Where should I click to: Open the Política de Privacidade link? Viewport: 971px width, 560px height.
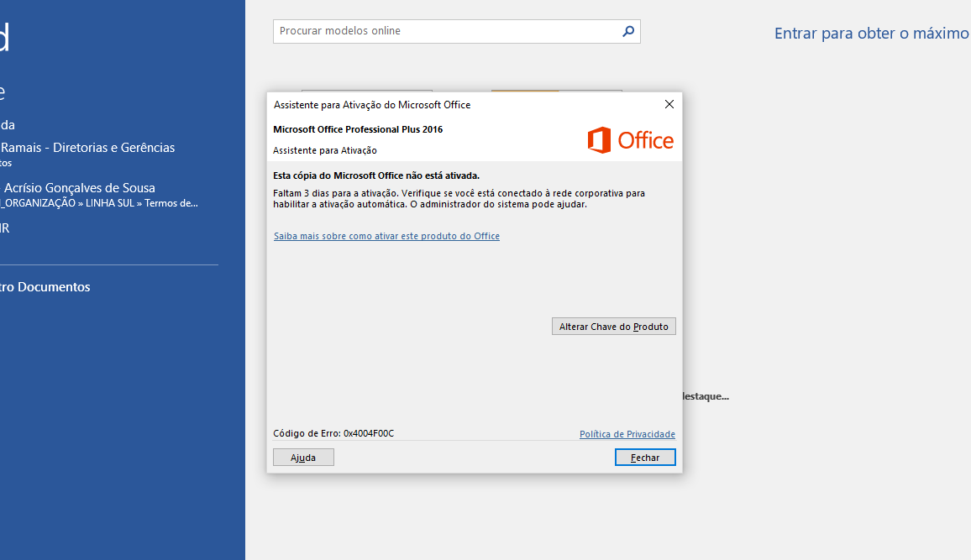(627, 434)
